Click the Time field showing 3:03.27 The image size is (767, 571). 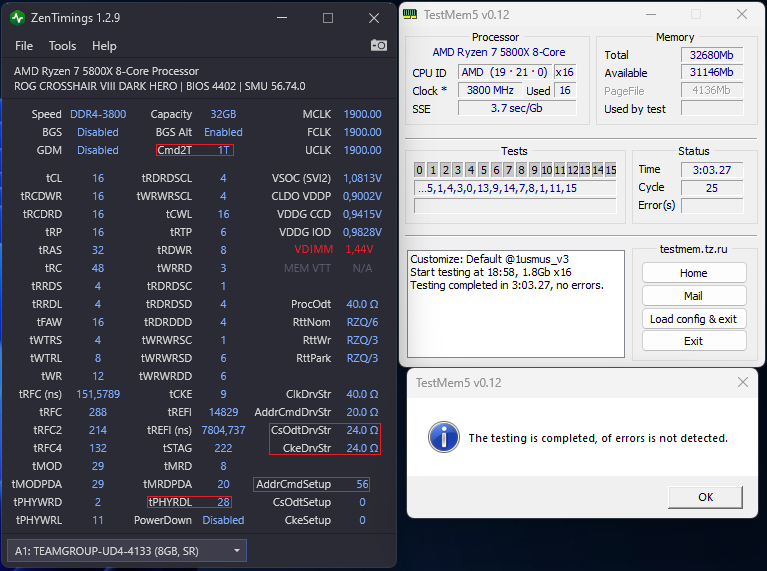pyautogui.click(x=712, y=170)
